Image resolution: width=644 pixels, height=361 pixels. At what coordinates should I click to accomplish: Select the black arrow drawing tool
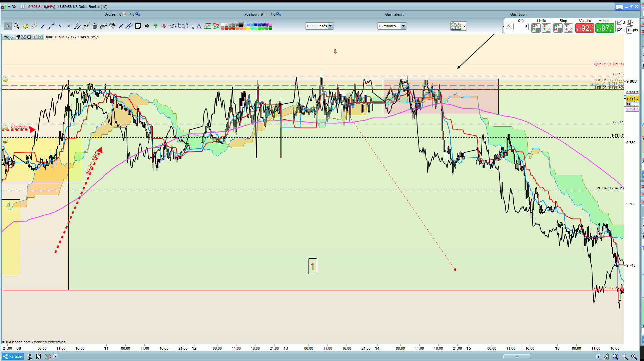click(147, 26)
